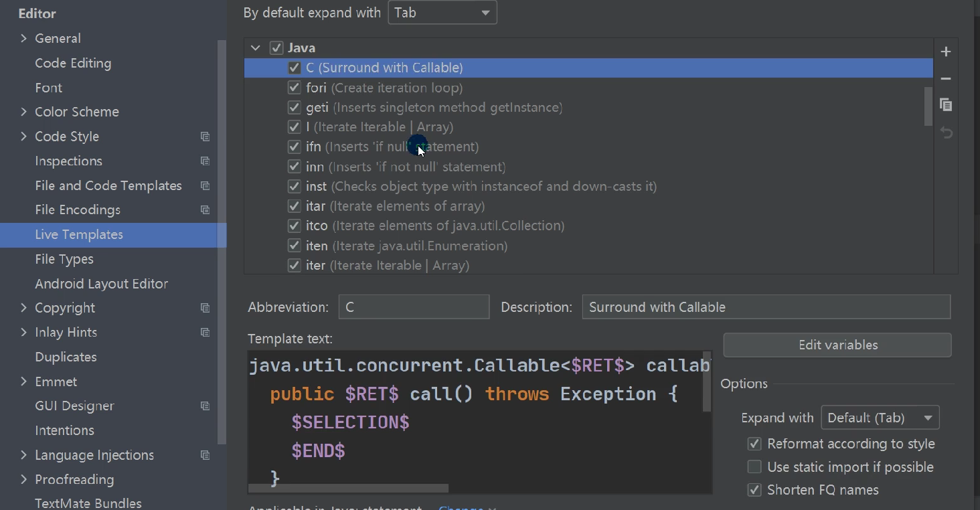Screen dimensions: 980x510
Task: Toggle Reformat according to style checkbox
Action: [754, 444]
